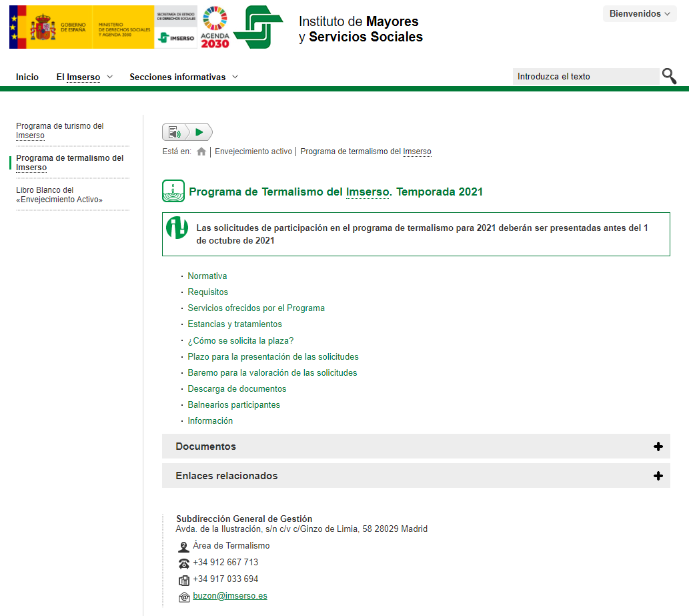Click the Gobierno de España logo

(51, 27)
